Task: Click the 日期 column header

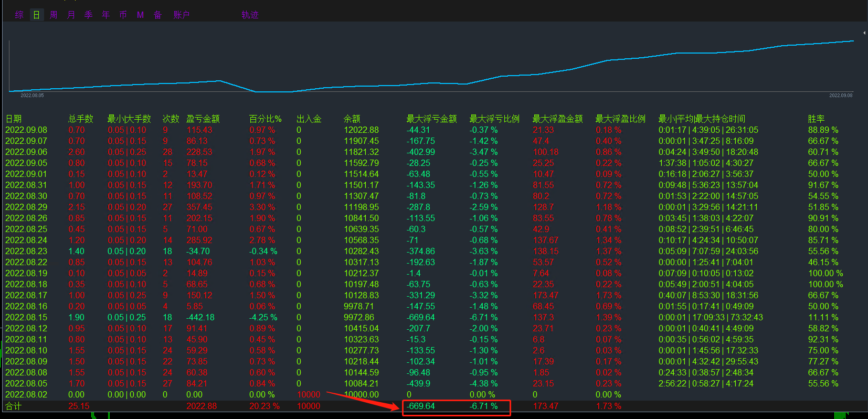Action: pyautogui.click(x=14, y=119)
